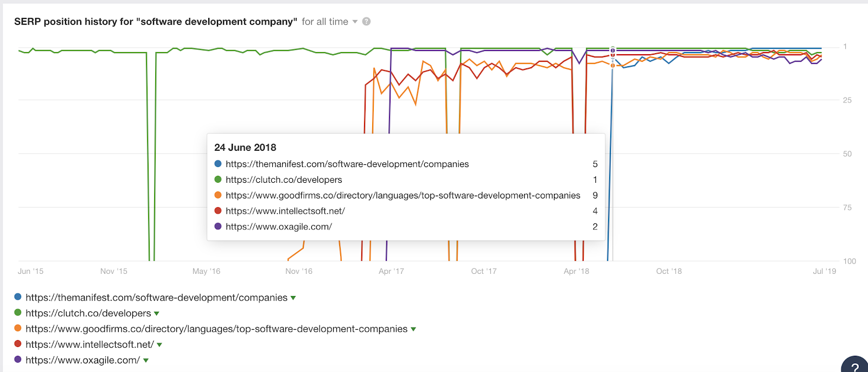Screen dimensions: 868x372
Task: Toggle goodfirms.co series orange legend dot
Action: coord(18,329)
